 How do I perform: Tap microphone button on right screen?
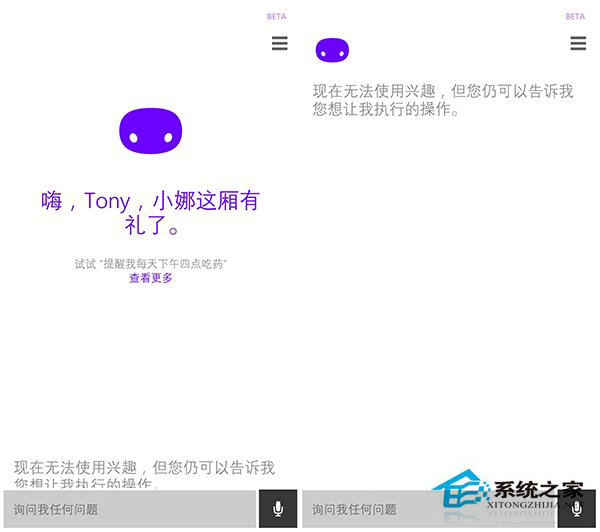click(576, 509)
